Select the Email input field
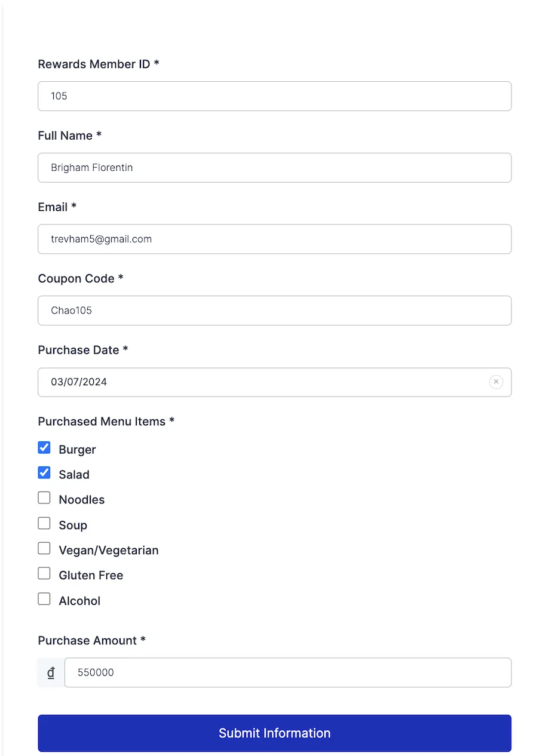Image resolution: width=546 pixels, height=756 pixels. click(274, 239)
